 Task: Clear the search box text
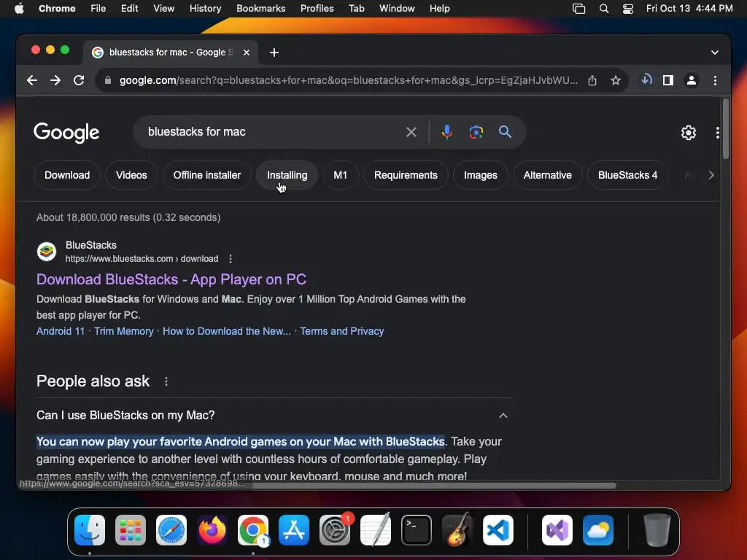pos(411,132)
